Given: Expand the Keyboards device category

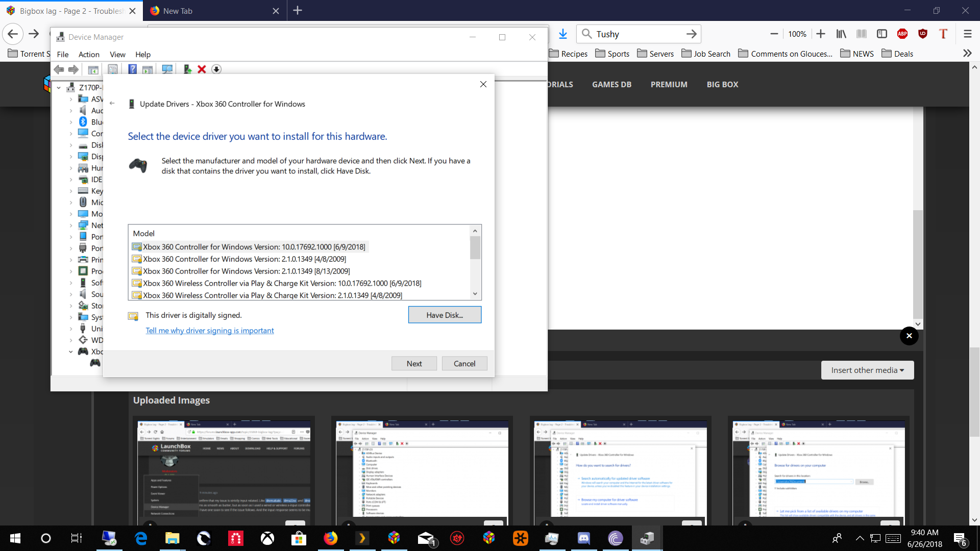Looking at the screenshot, I should pyautogui.click(x=71, y=191).
